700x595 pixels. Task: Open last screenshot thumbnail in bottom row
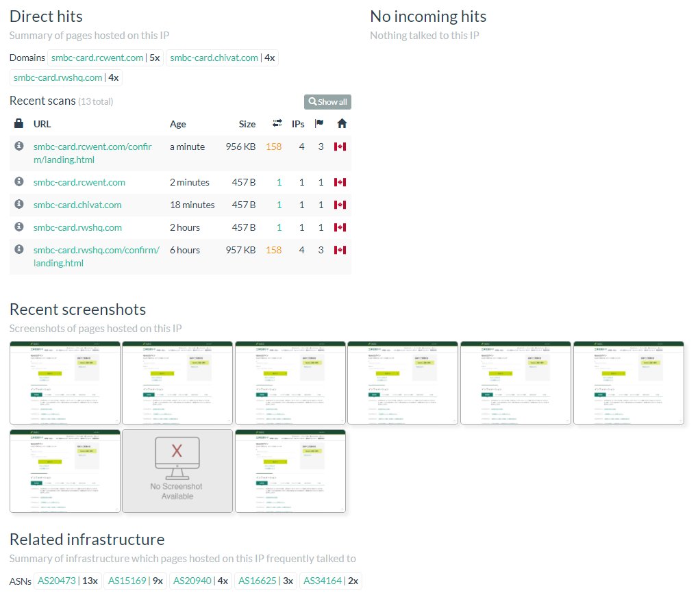point(290,471)
